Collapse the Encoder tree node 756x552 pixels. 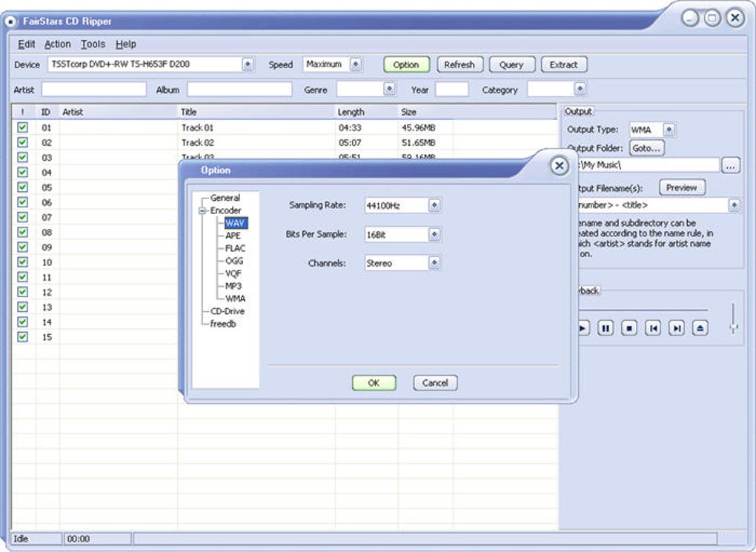click(x=202, y=210)
